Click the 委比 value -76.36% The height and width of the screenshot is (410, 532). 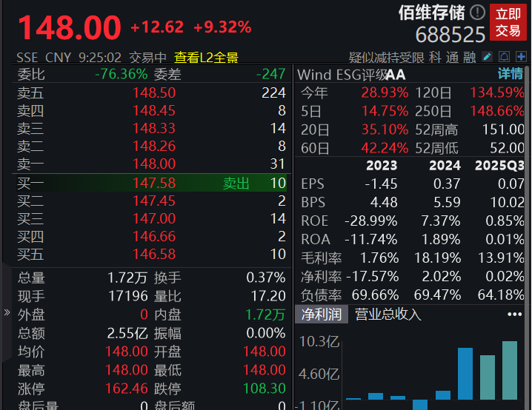pos(121,74)
